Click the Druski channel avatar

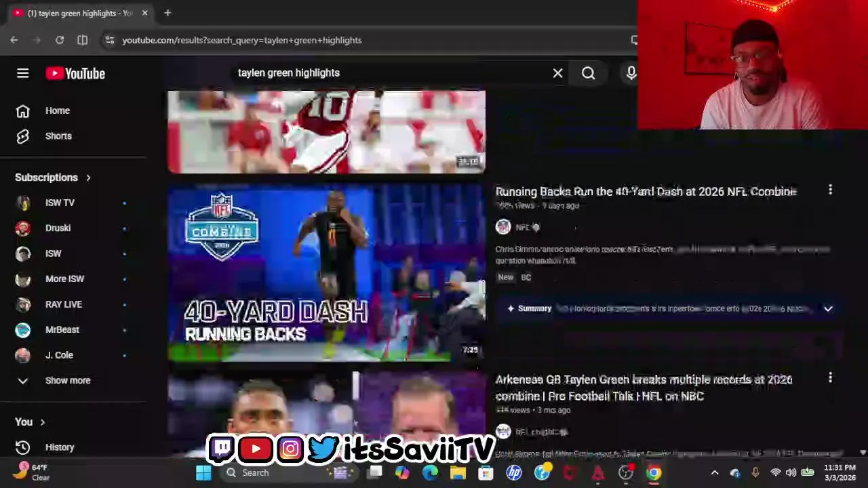tap(22, 228)
